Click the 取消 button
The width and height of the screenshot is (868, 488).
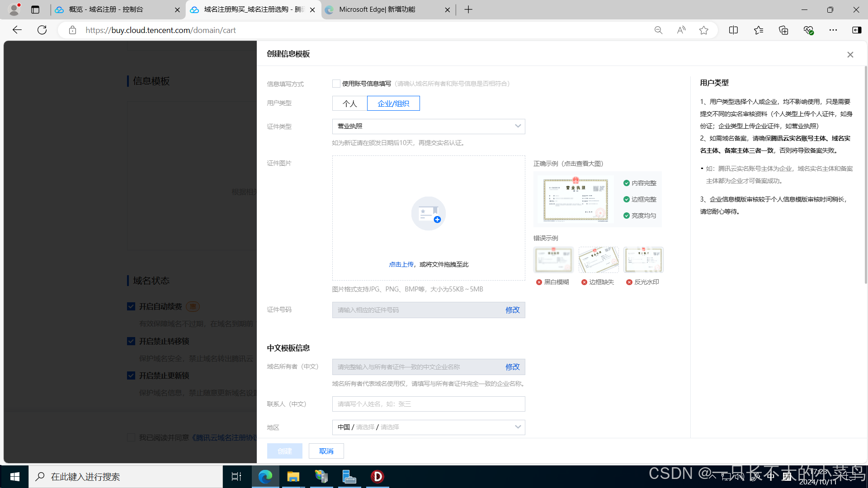[x=326, y=451]
